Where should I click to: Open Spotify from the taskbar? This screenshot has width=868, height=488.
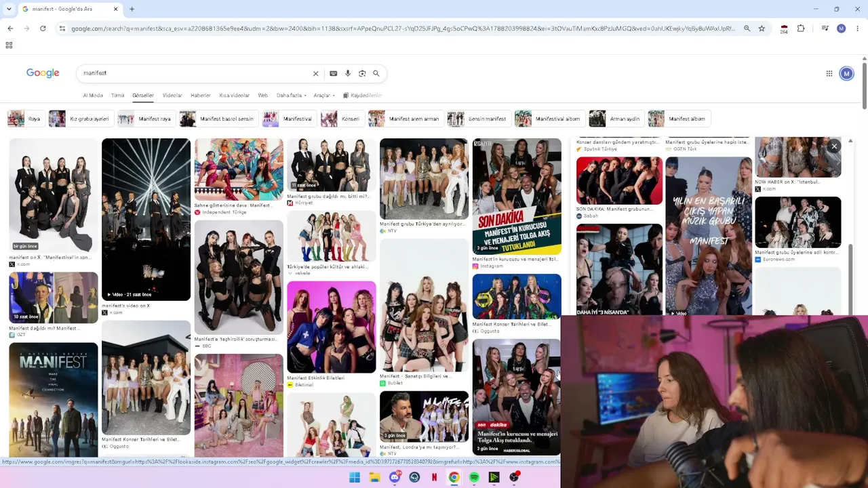click(x=474, y=477)
